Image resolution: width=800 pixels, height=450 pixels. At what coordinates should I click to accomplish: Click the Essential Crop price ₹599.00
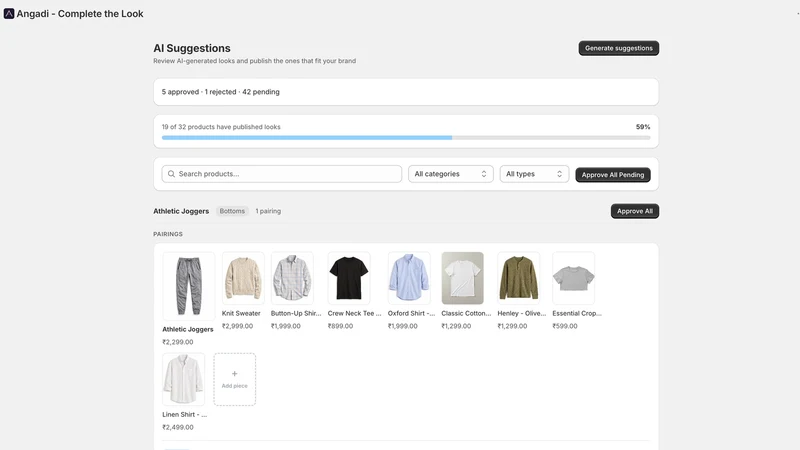565,326
